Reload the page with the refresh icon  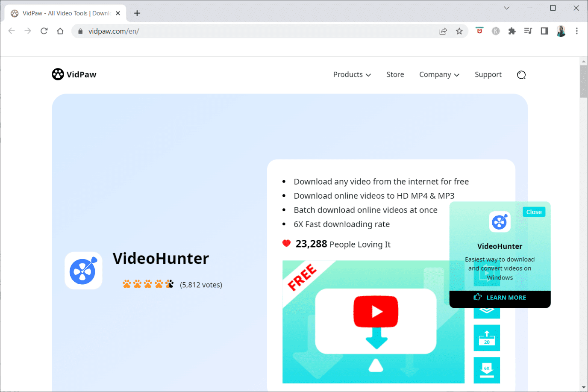click(x=44, y=31)
